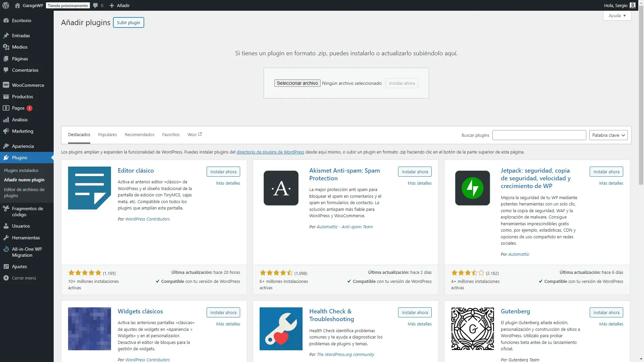Click external link icon beside Woo tab
644x362 pixels.
click(x=200, y=134)
